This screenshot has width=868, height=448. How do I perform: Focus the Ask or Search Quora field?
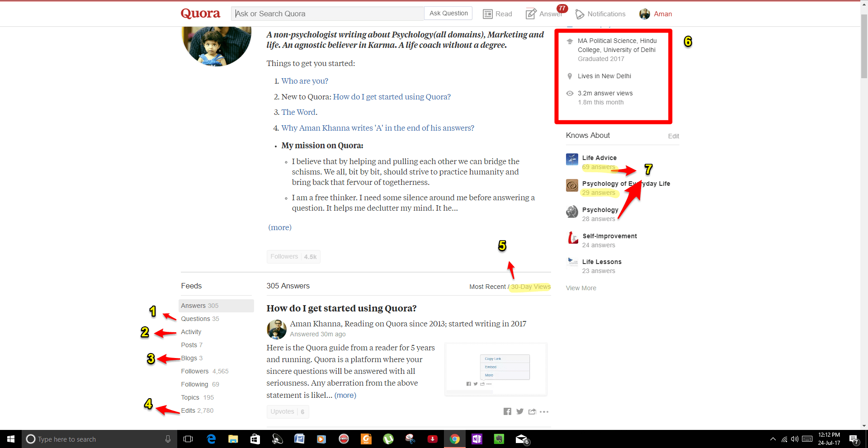pyautogui.click(x=327, y=14)
